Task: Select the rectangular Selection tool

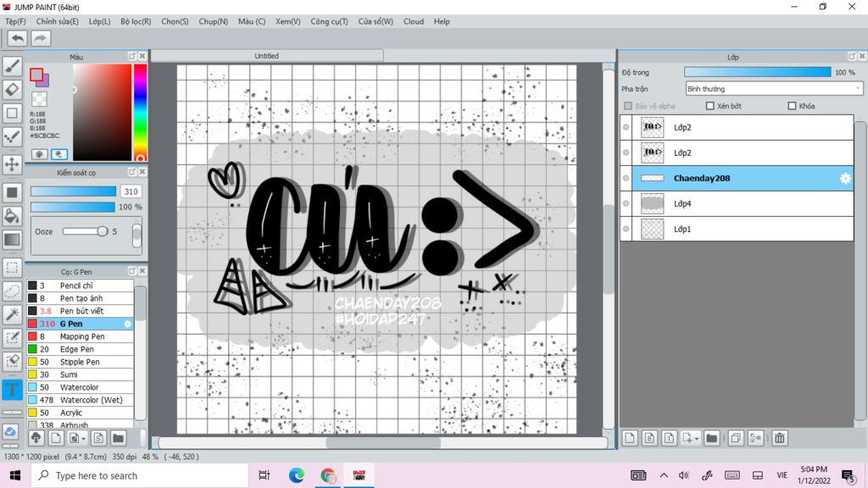Action: tap(12, 268)
